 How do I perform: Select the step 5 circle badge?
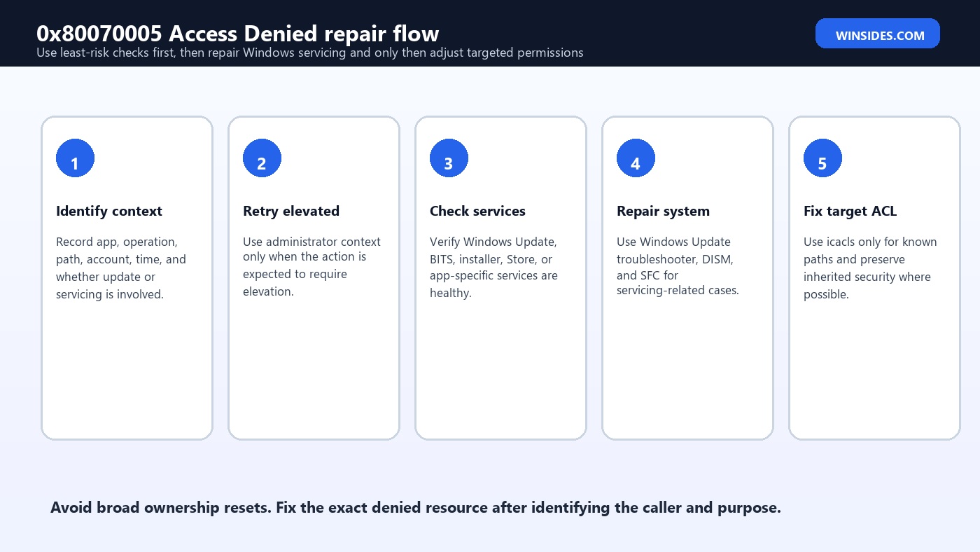coord(822,158)
